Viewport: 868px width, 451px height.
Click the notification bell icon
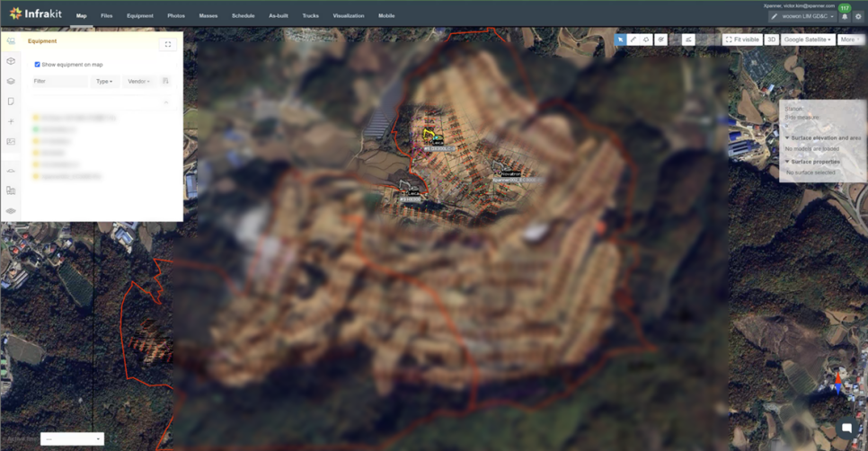(x=845, y=17)
